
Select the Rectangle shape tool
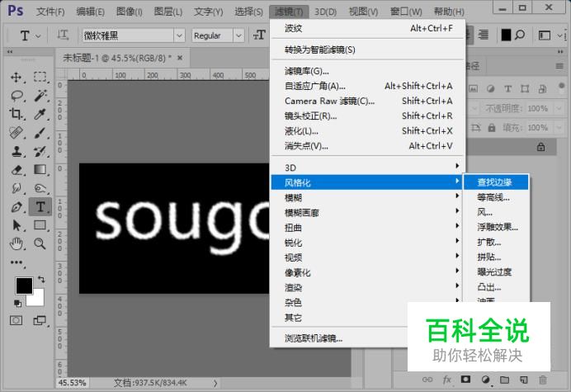40,225
